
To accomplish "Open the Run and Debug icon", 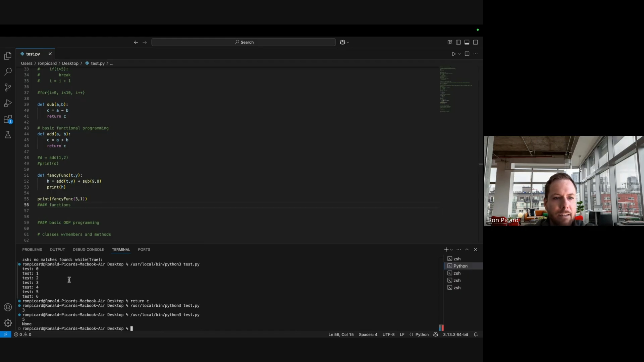I will click(x=7, y=103).
